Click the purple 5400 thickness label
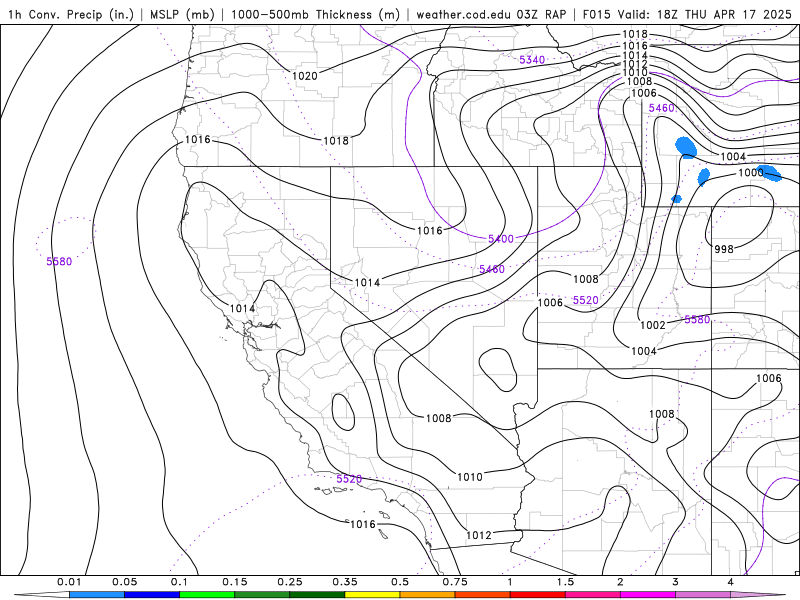The width and height of the screenshot is (800, 600). [x=501, y=239]
